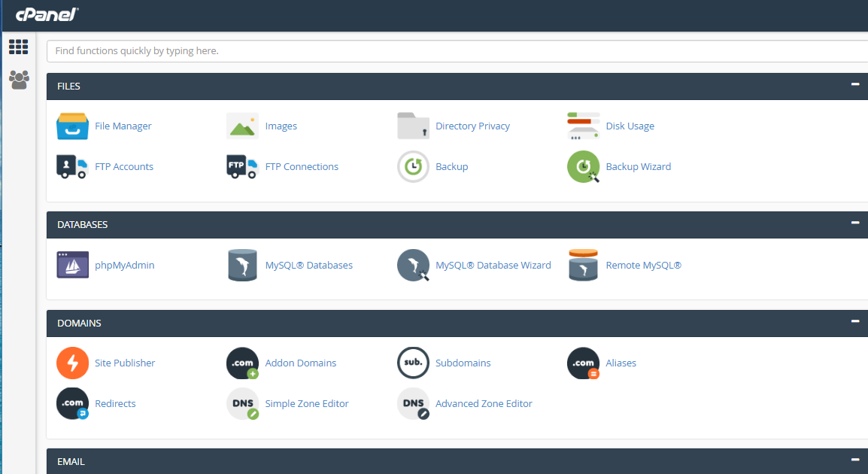
Task: Go to MySQL Databases link
Action: pyautogui.click(x=309, y=266)
